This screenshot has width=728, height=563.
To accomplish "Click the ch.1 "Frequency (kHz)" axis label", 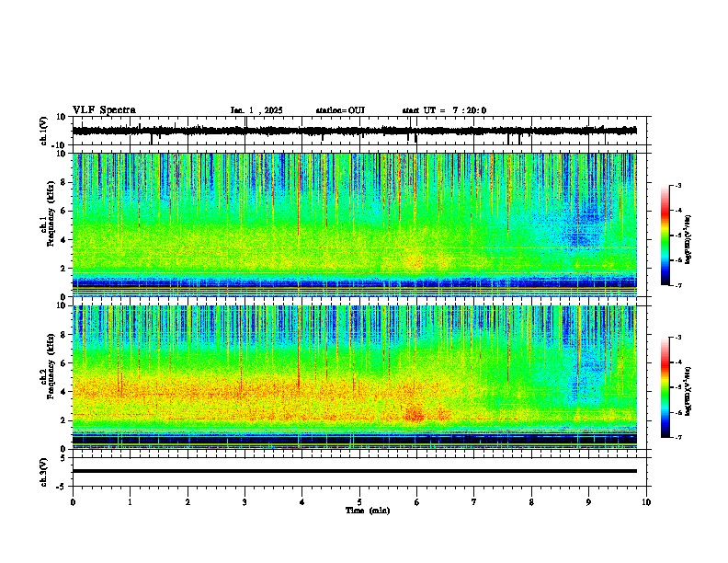I will (51, 213).
